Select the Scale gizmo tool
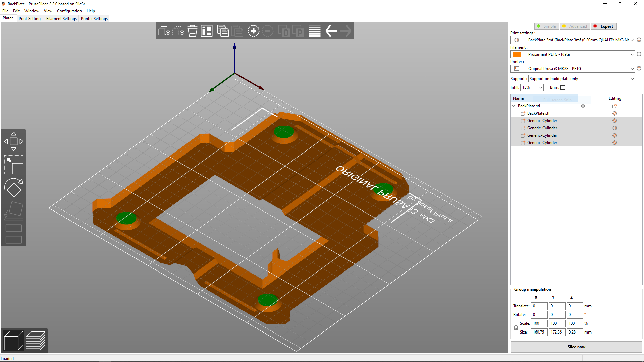The height and width of the screenshot is (362, 644). [x=14, y=165]
